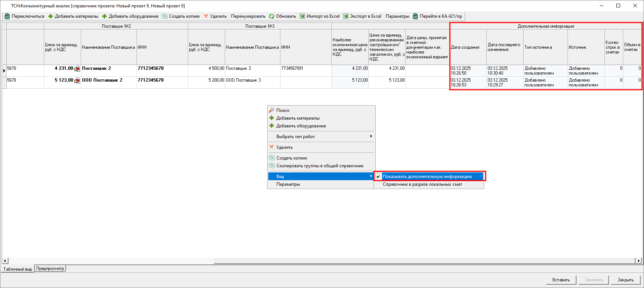This screenshot has height=288, width=644.
Task: Click supplier icon beside price 4 231,00
Action: pos(77,69)
